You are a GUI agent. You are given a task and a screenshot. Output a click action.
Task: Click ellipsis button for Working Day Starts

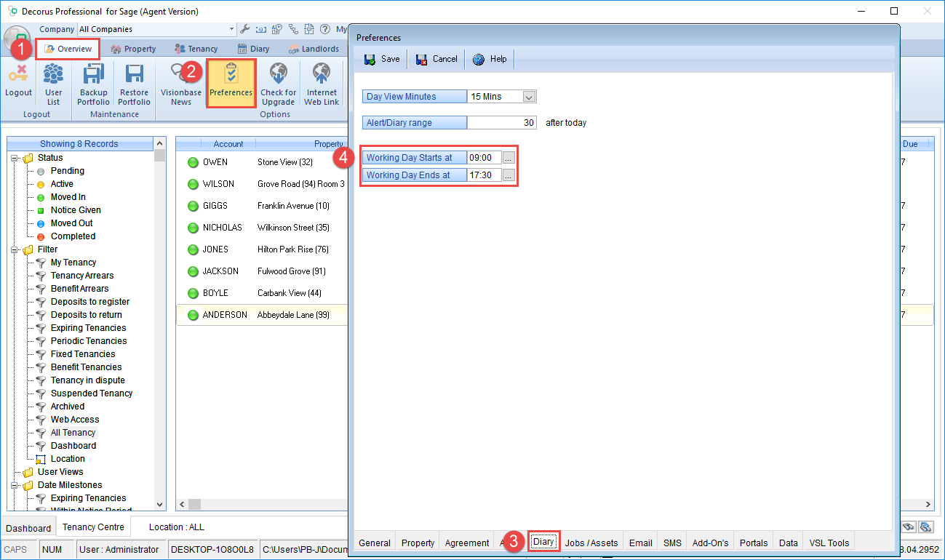(509, 157)
